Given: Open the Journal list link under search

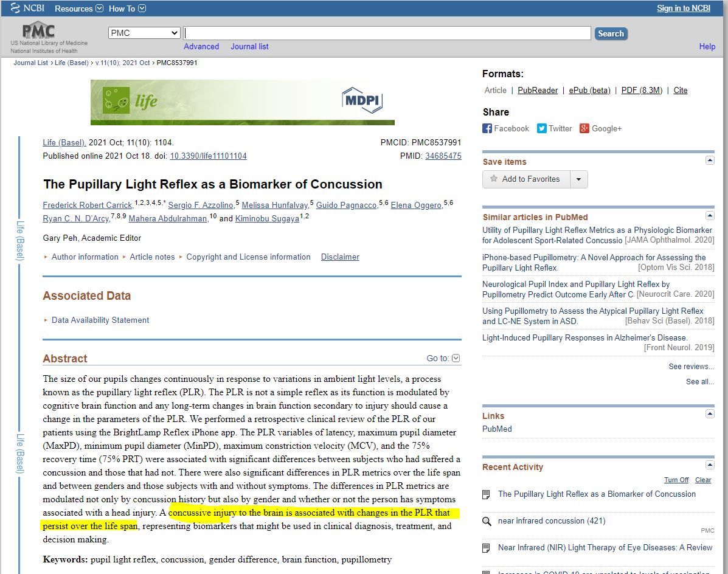Looking at the screenshot, I should (x=249, y=46).
